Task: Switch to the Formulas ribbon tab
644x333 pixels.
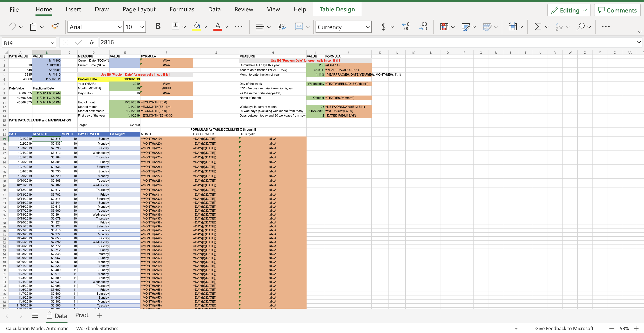Action: (182, 9)
